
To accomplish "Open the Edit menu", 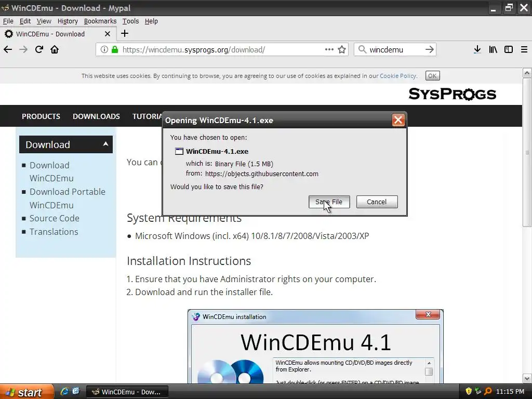I will (x=25, y=21).
